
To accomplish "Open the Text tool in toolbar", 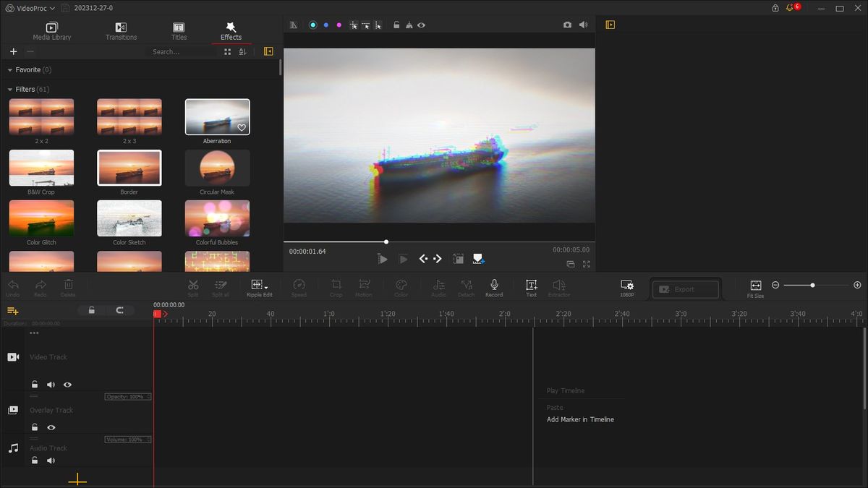I will tap(531, 285).
